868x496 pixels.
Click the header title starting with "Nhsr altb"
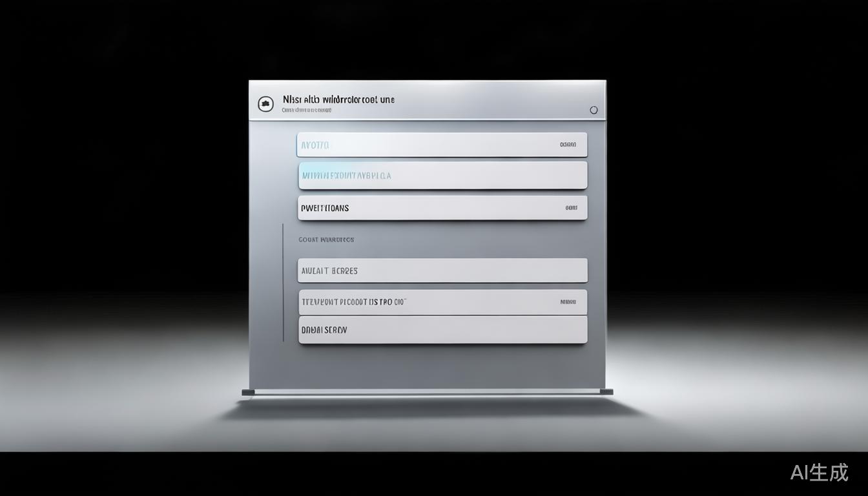pyautogui.click(x=338, y=100)
